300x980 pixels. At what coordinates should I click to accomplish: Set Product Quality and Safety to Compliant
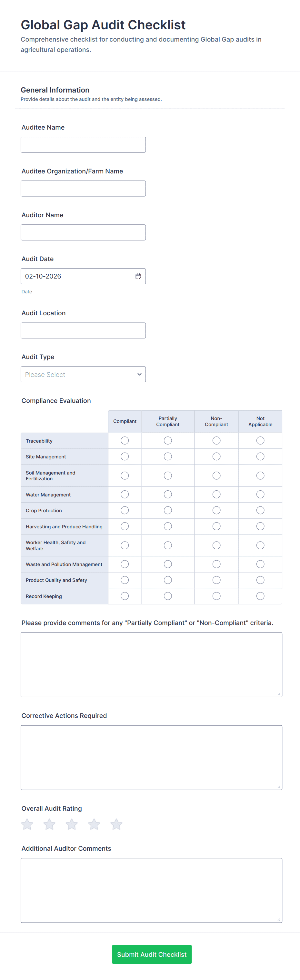click(125, 580)
